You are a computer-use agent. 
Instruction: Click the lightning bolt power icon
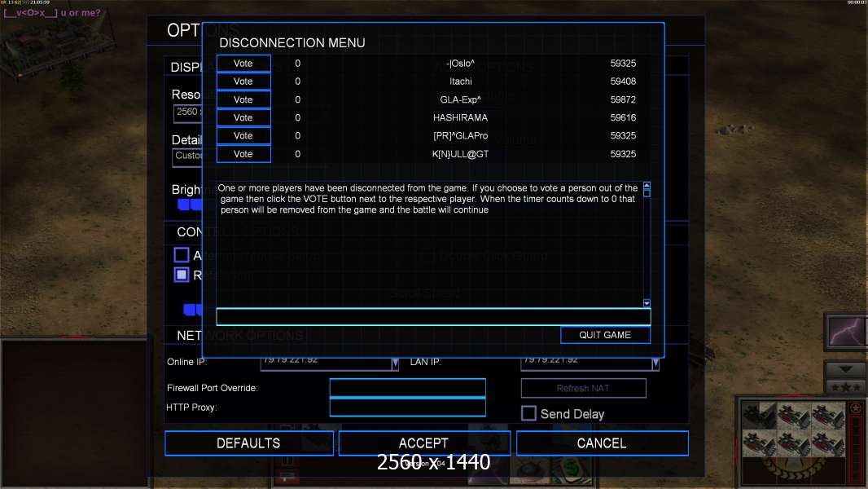[x=845, y=333]
